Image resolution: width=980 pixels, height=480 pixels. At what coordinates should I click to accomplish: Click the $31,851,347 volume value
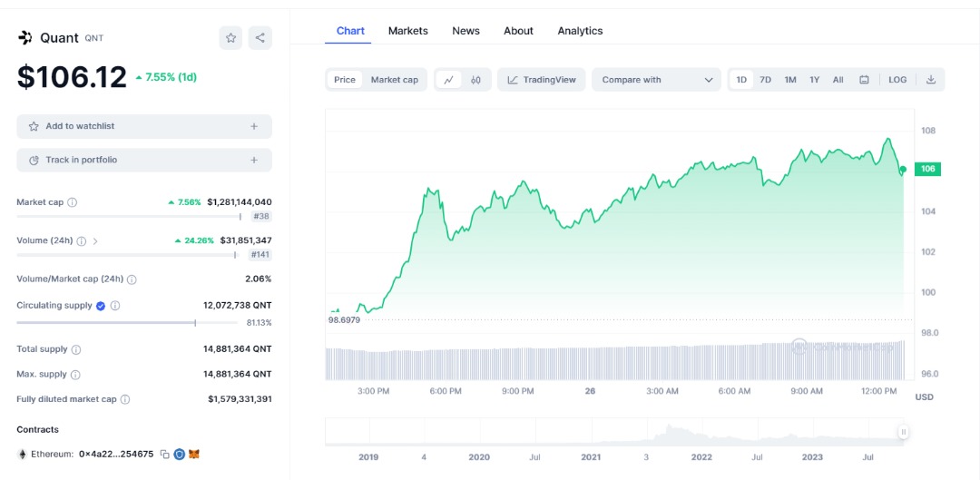point(246,240)
